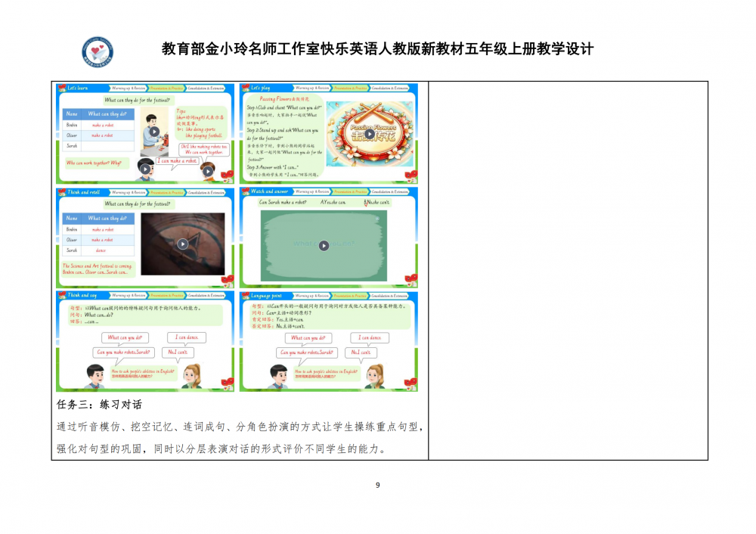Select Warming up & Revision tab on Let's learn slide

pos(129,88)
